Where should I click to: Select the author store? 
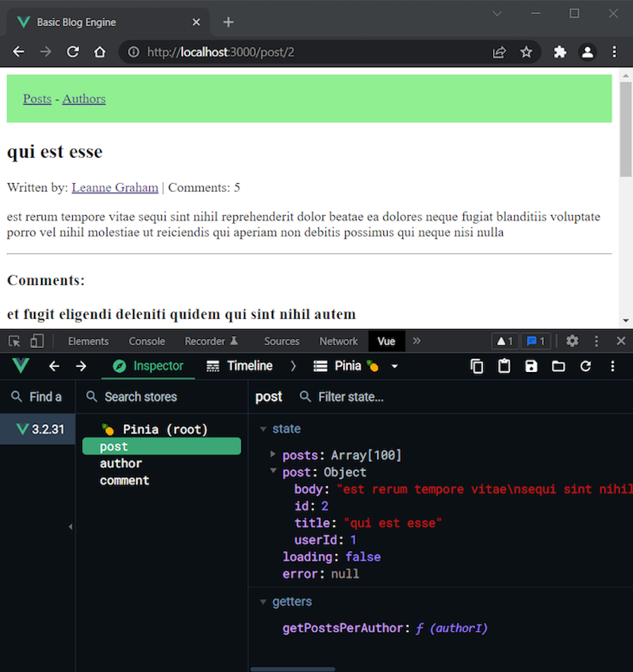tap(121, 463)
